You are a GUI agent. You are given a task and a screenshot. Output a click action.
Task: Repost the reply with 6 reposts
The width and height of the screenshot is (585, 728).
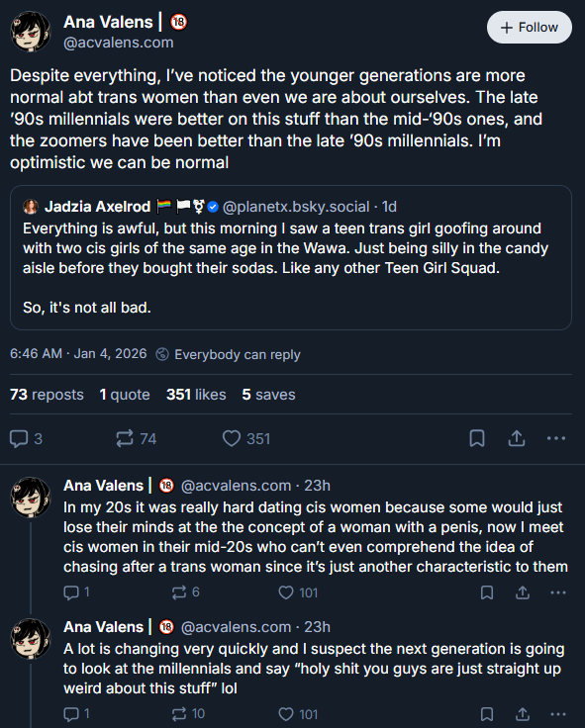click(185, 592)
